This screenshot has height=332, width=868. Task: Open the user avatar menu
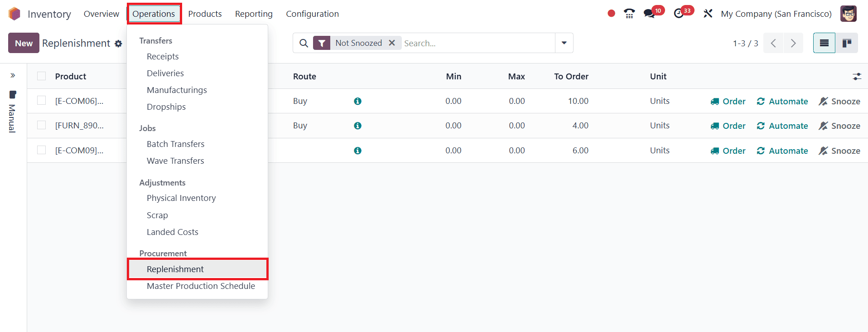point(849,14)
